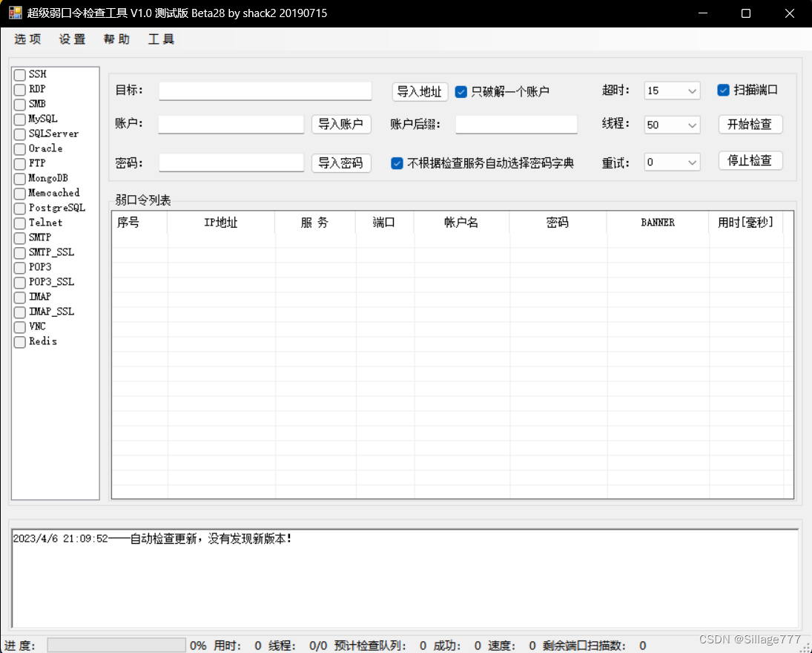The height and width of the screenshot is (653, 812).
Task: Focus the 密码 password input field
Action: pos(231,163)
